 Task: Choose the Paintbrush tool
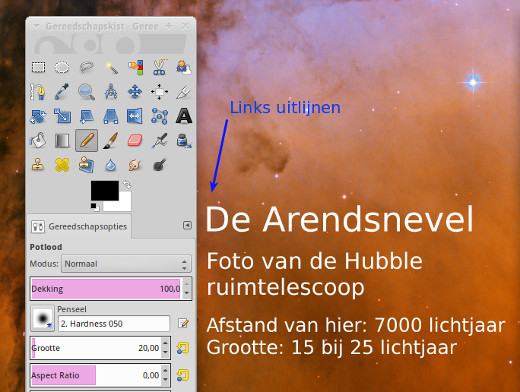coord(111,140)
